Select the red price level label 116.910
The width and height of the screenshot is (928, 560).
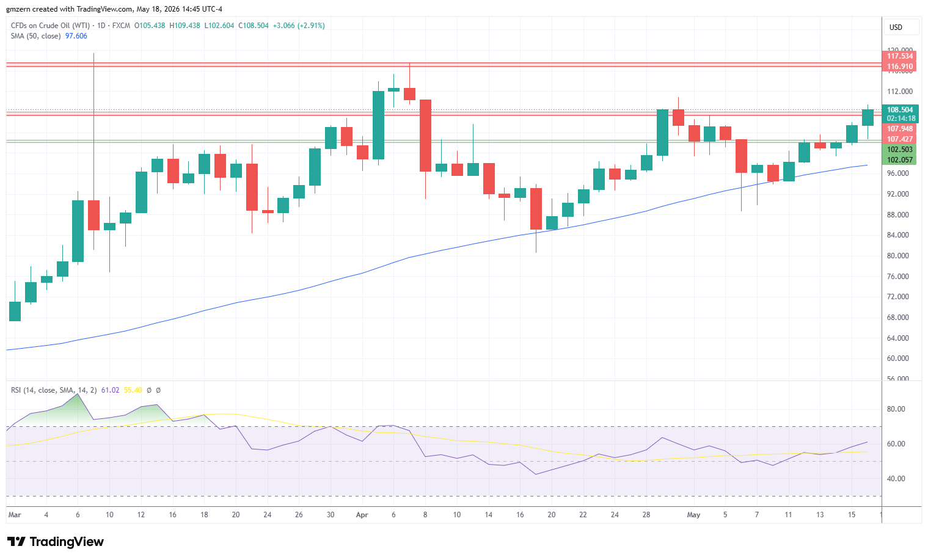pos(900,67)
